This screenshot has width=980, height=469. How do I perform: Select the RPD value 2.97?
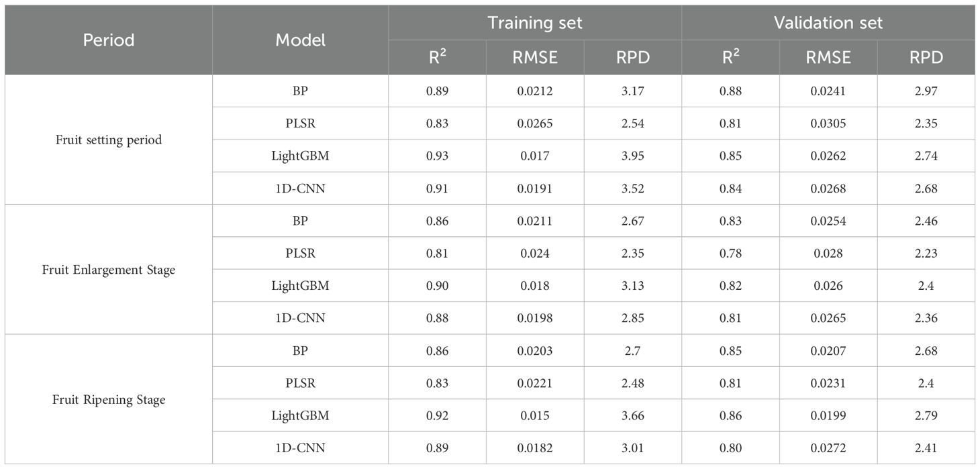pos(926,91)
